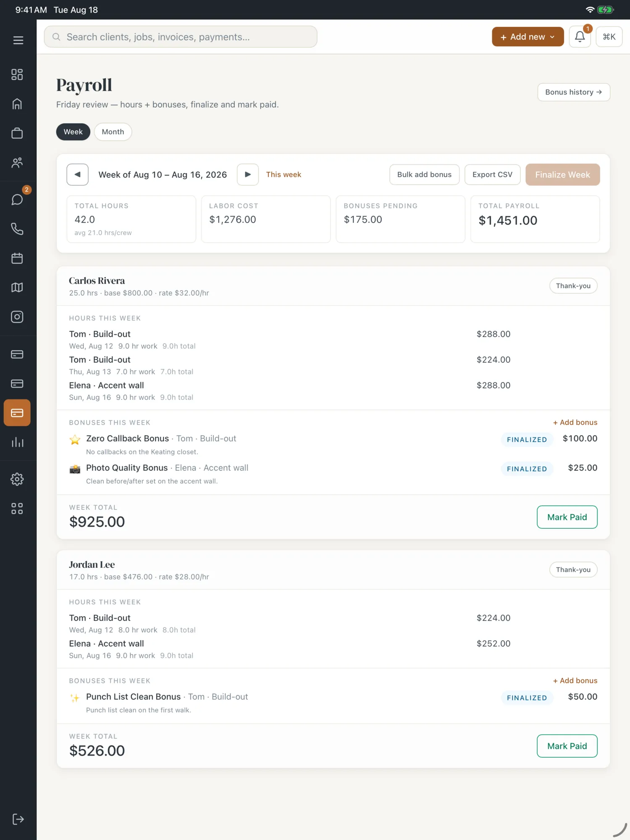
Task: Mark Paid Carlos Rivera's $925.00 week total
Action: pos(567,517)
